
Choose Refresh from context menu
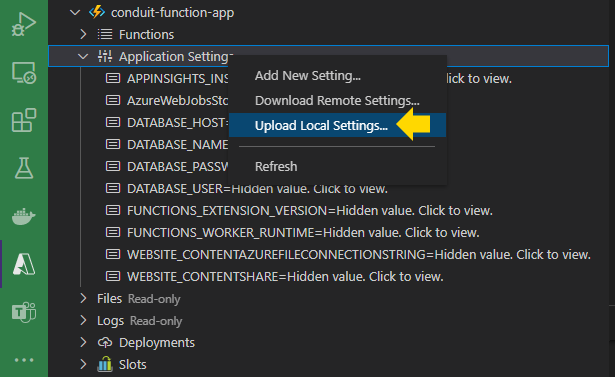point(337,166)
